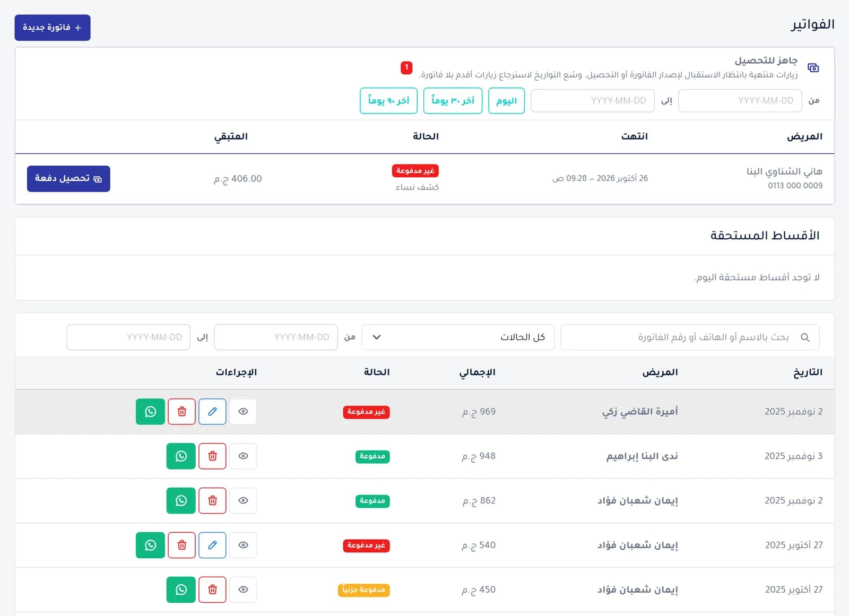849x616 pixels.
Task: Set the invoices list من date filter
Action: click(x=276, y=337)
